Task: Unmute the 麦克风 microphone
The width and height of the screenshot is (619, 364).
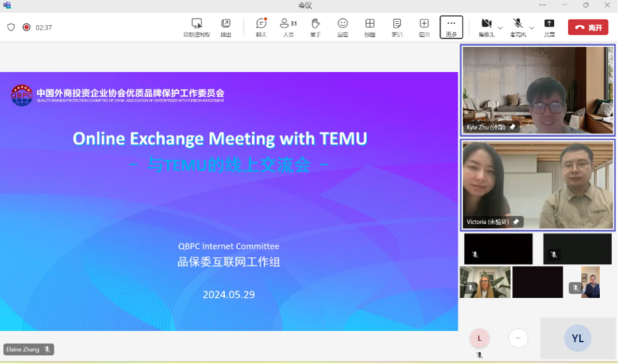Action: [518, 28]
